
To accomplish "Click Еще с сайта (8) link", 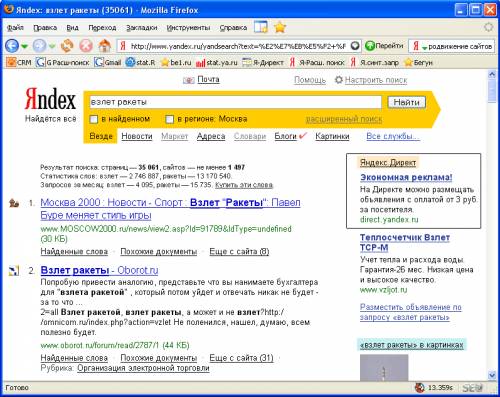I will tap(239, 251).
